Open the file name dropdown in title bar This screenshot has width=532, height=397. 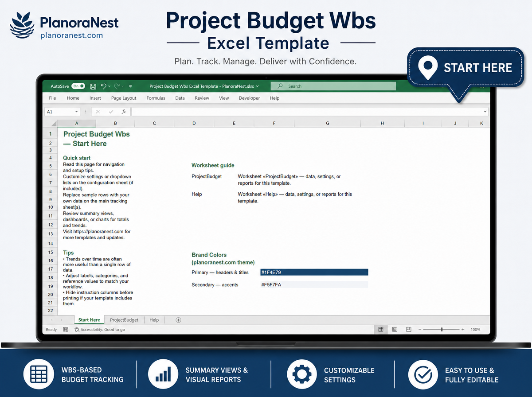click(258, 86)
